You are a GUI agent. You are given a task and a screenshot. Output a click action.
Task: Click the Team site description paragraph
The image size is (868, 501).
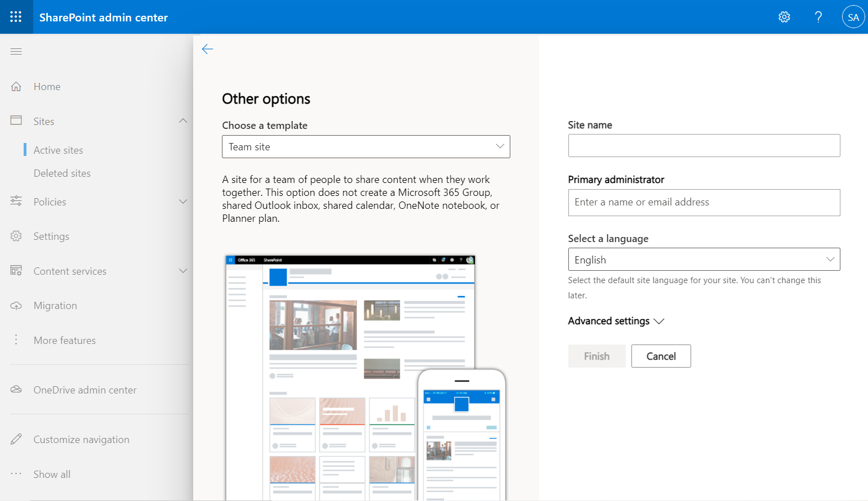point(361,199)
